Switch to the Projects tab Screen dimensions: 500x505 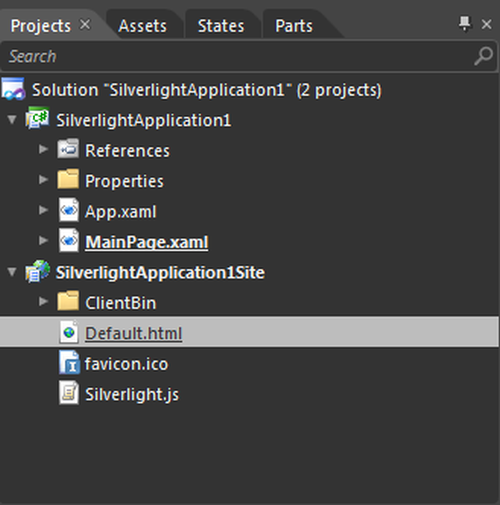(41, 26)
